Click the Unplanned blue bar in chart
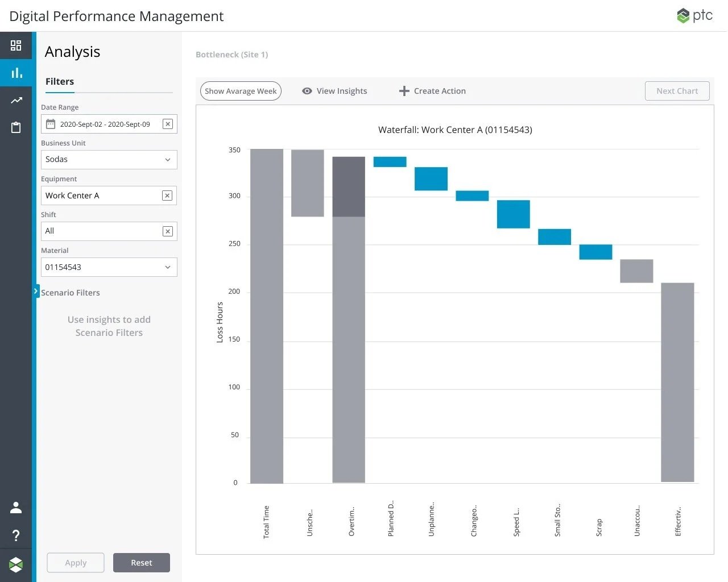 431,178
